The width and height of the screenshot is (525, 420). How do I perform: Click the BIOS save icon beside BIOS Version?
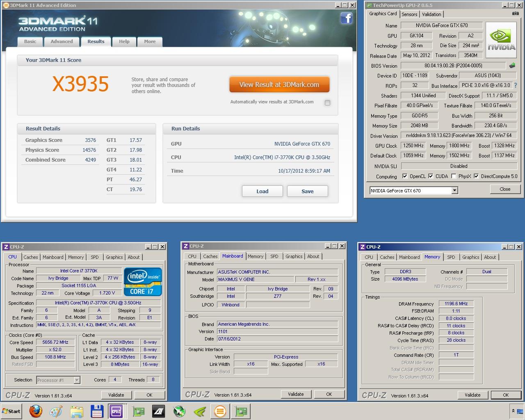[x=512, y=66]
